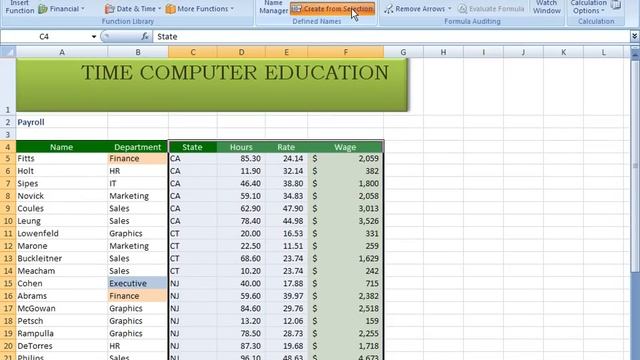Screen dimensions: 640x360
Task: Open the Name Box dropdown arrow
Action: [x=94, y=37]
